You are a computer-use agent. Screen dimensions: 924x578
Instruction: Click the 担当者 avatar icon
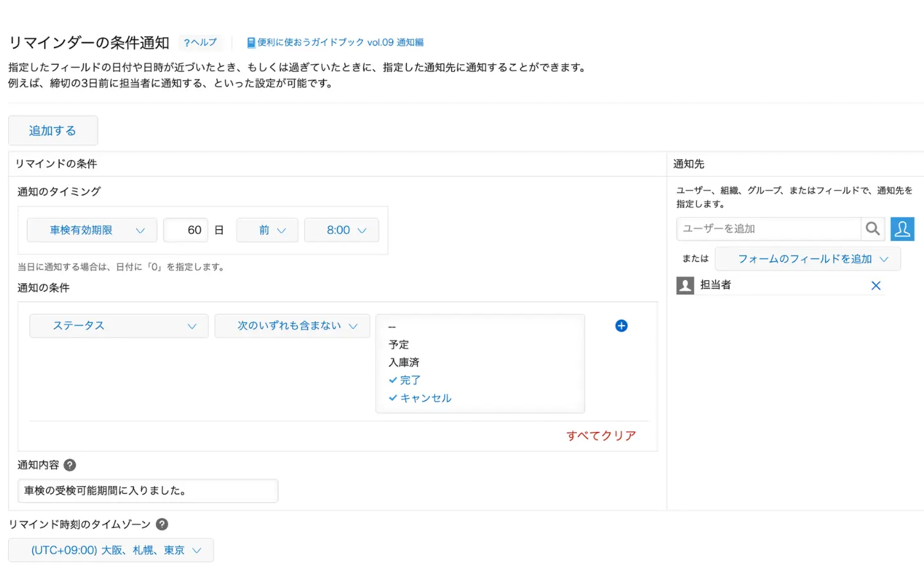[685, 286]
